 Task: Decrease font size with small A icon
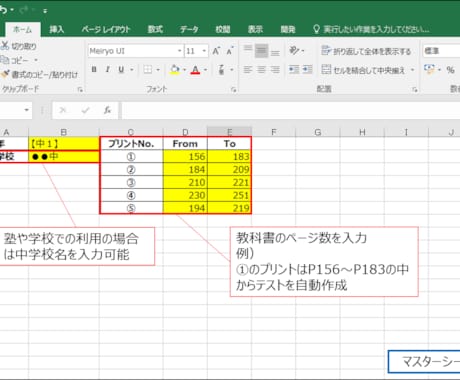coord(230,51)
